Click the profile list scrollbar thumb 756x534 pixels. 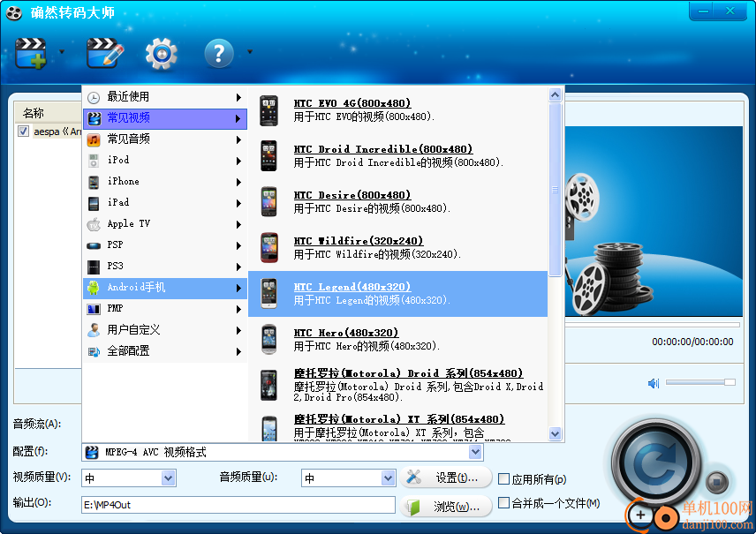[x=555, y=190]
